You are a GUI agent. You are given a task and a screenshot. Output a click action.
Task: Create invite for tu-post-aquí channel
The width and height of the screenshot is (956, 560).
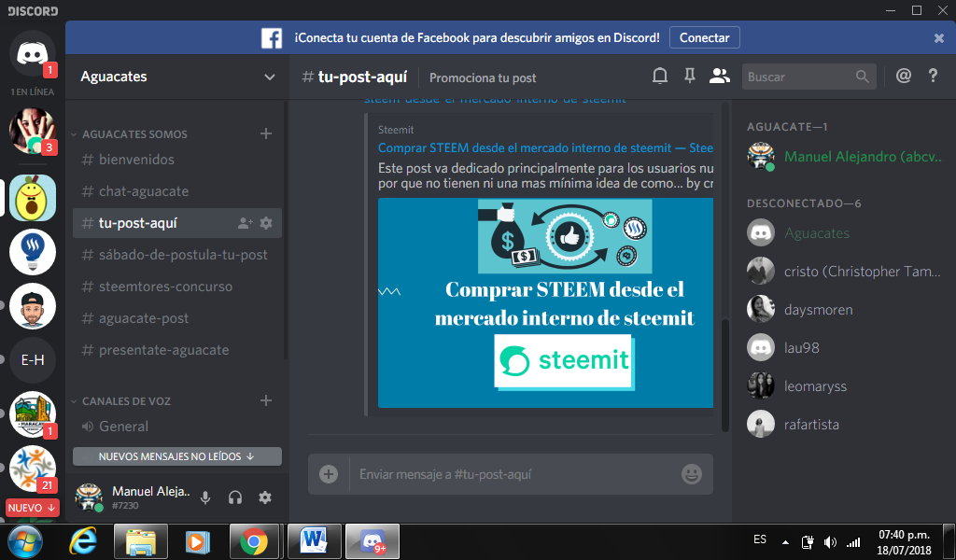pos(246,223)
